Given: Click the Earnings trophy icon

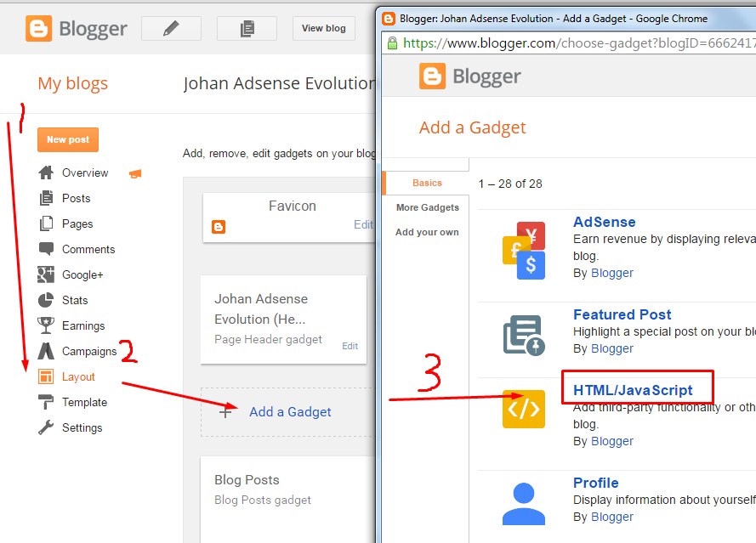Looking at the screenshot, I should pyautogui.click(x=46, y=325).
